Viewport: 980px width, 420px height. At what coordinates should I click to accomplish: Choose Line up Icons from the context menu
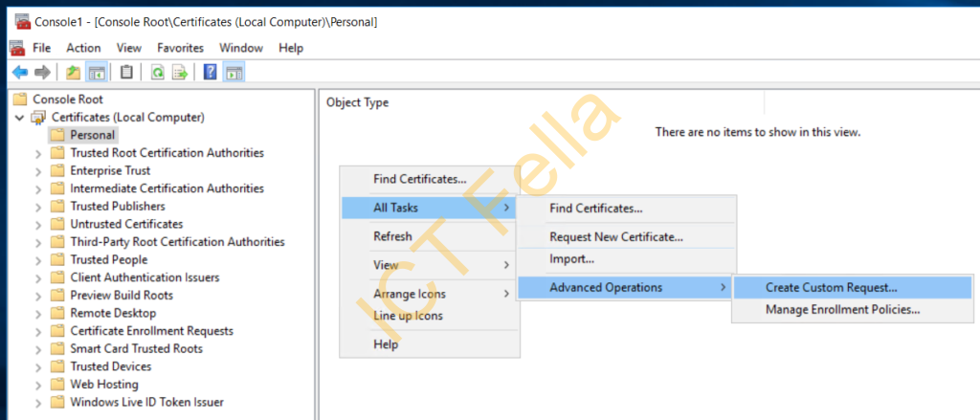(430, 316)
